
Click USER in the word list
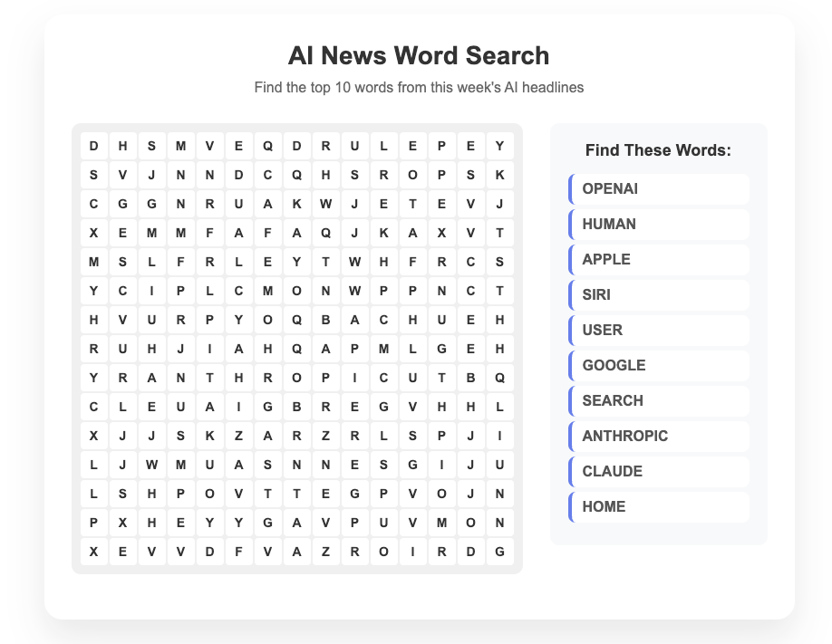(659, 330)
